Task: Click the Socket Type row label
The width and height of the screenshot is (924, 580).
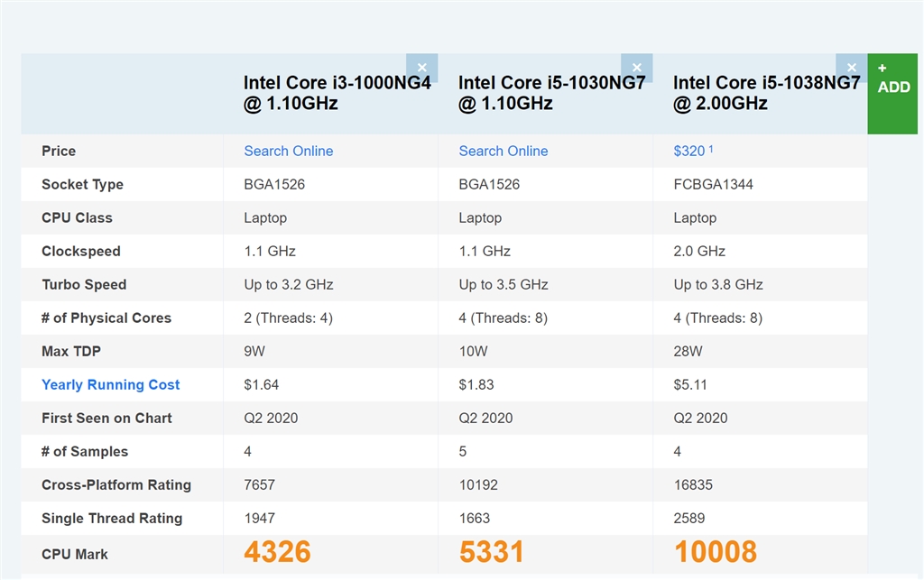Action: pyautogui.click(x=82, y=184)
